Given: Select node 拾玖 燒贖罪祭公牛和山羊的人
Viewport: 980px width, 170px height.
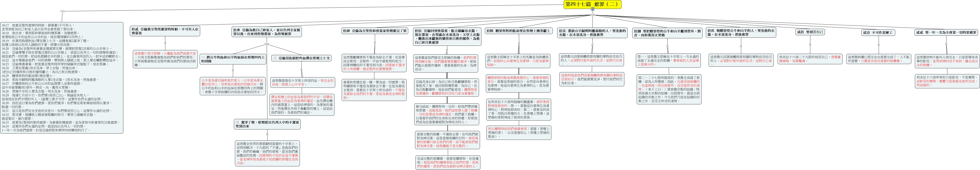Looking at the screenshot, I should point(741,32).
